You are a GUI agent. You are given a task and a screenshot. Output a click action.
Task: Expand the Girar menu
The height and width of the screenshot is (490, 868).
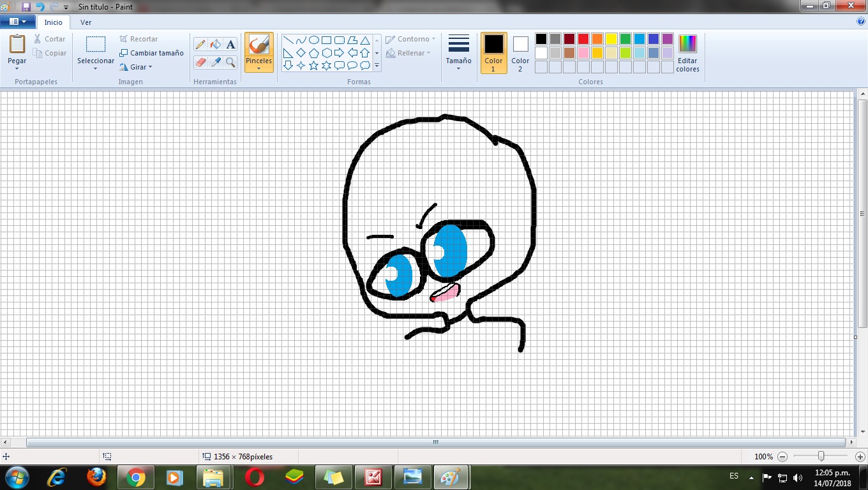136,67
